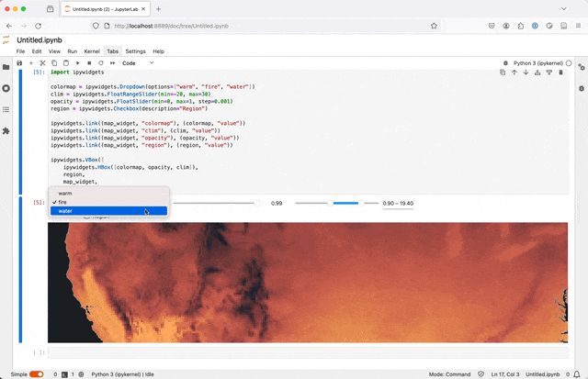This screenshot has width=588, height=379.
Task: Save the notebook with the floppy disk icon
Action: 19,63
